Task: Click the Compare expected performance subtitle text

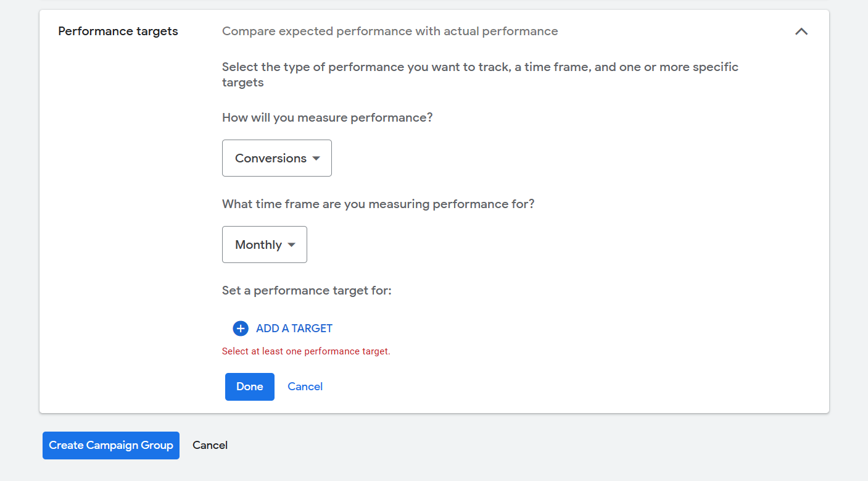Action: [390, 31]
